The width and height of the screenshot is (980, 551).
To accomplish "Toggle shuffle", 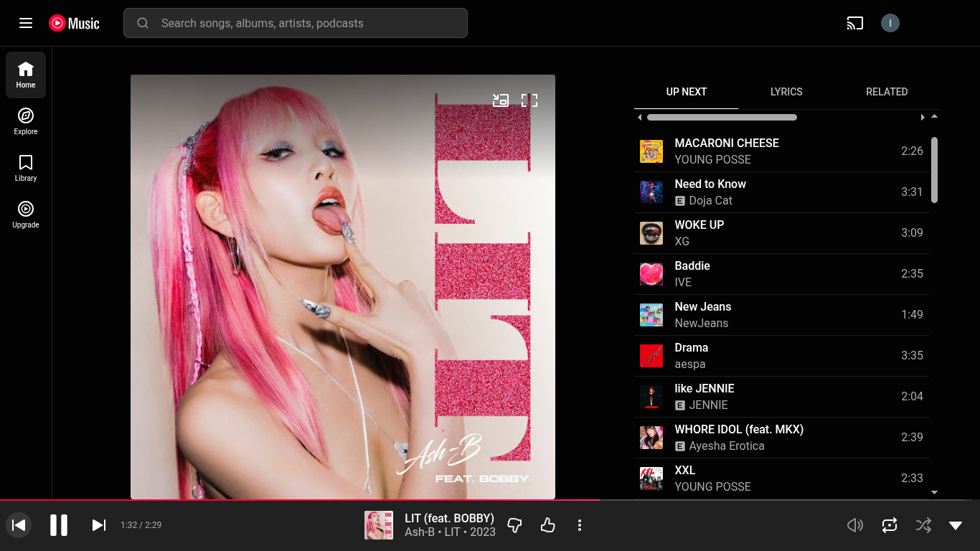I will point(923,525).
